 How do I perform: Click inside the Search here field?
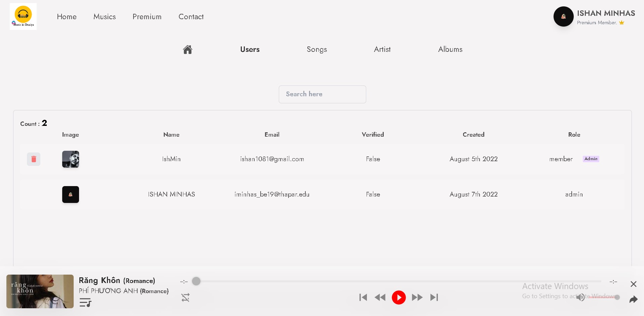click(322, 94)
